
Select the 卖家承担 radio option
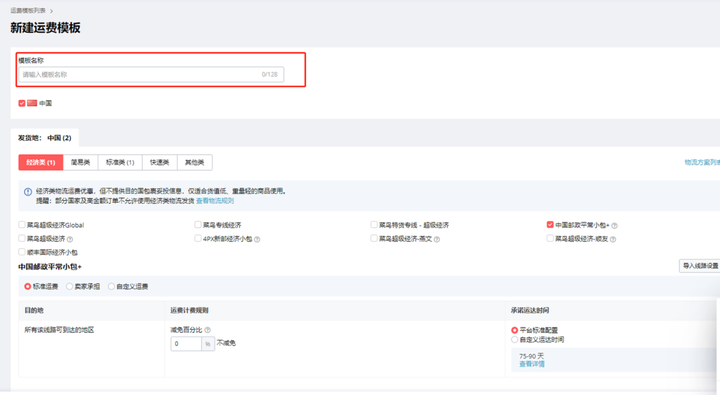pyautogui.click(x=69, y=287)
